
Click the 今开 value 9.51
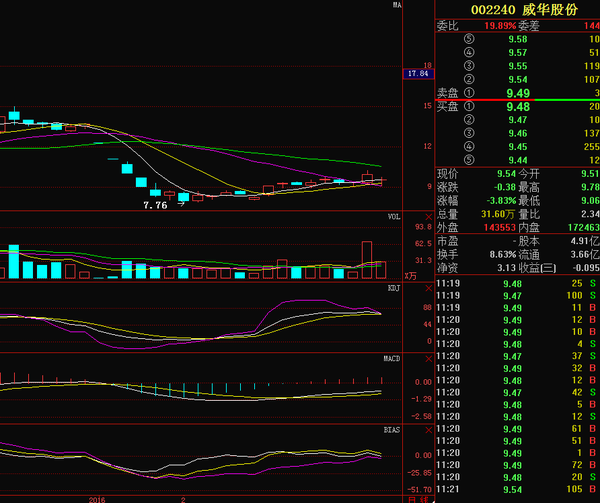pos(590,174)
